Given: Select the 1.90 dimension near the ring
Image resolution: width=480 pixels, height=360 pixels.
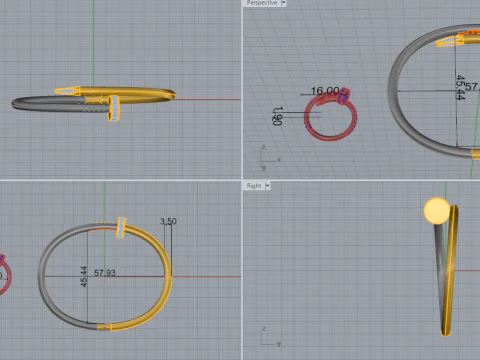Looking at the screenshot, I should pos(277,116).
